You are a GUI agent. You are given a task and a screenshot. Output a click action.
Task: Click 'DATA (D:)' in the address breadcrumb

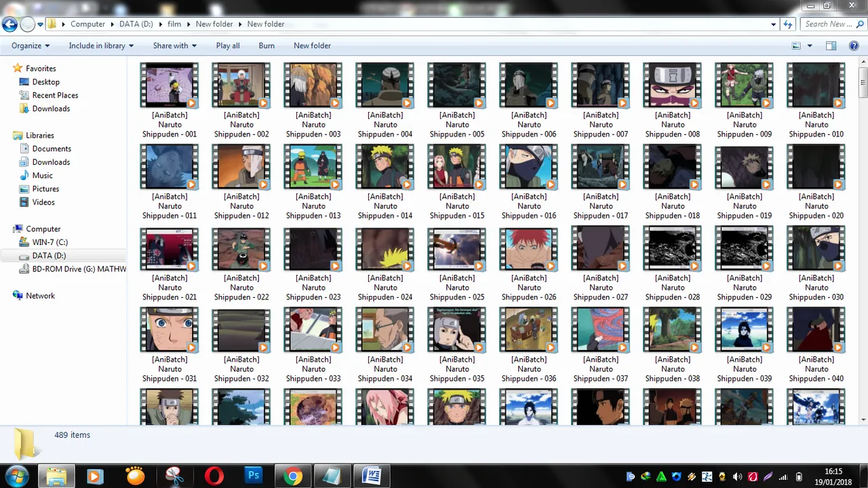coord(136,24)
